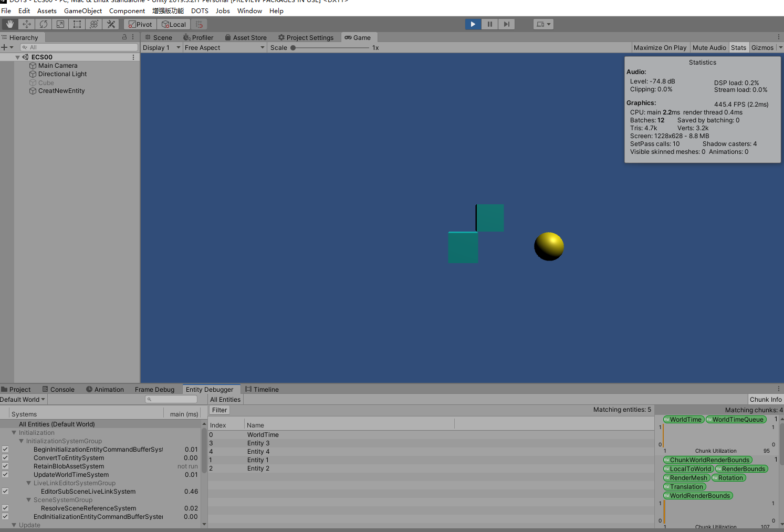
Task: Select the Hand tool in the toolbar
Action: click(x=9, y=24)
